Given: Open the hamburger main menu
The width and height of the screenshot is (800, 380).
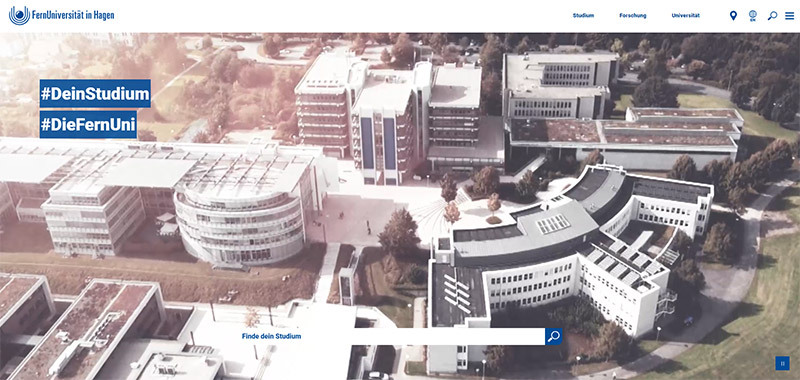Looking at the screenshot, I should point(789,16).
